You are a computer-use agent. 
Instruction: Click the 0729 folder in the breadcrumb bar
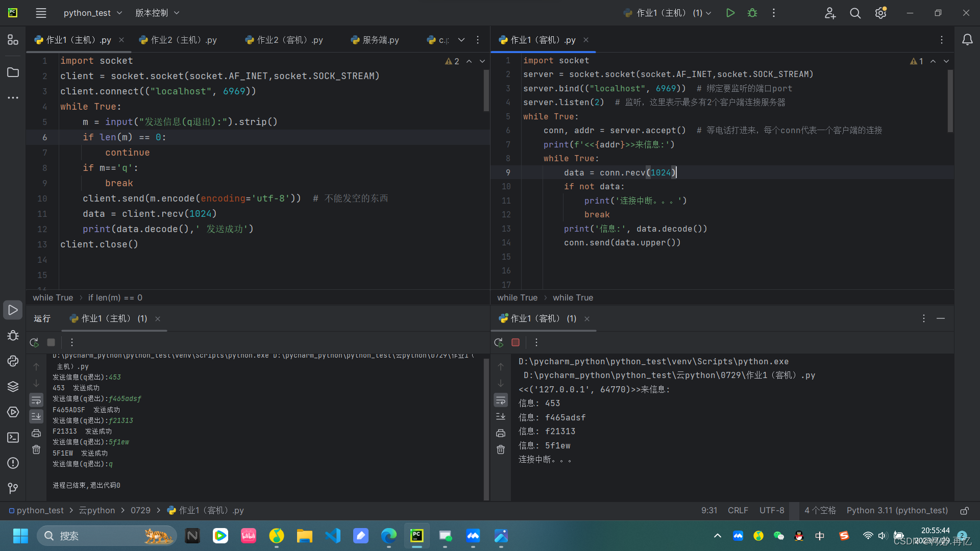(140, 510)
